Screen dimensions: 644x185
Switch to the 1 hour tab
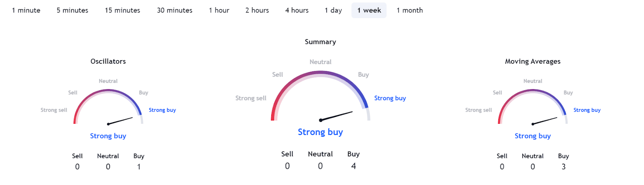[x=219, y=10]
